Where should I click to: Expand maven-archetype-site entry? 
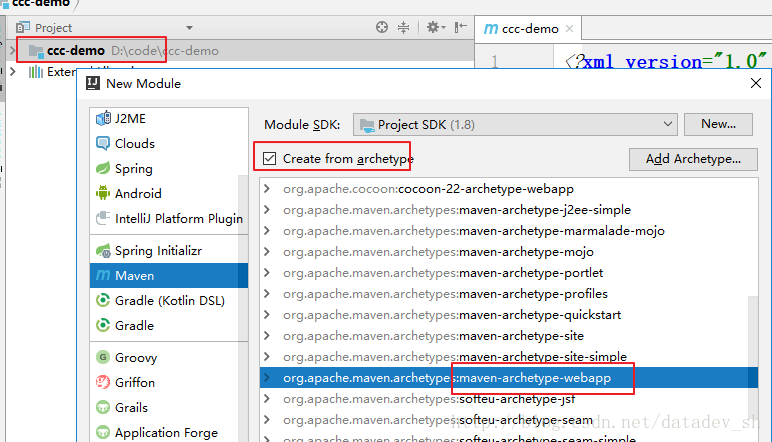(267, 336)
